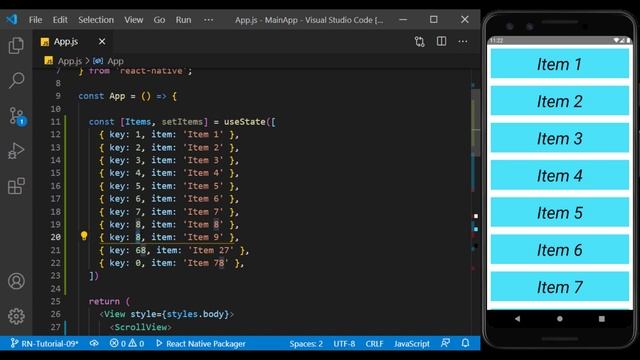Split the editor to the right
Screen dimensions: 640x360
[441, 41]
